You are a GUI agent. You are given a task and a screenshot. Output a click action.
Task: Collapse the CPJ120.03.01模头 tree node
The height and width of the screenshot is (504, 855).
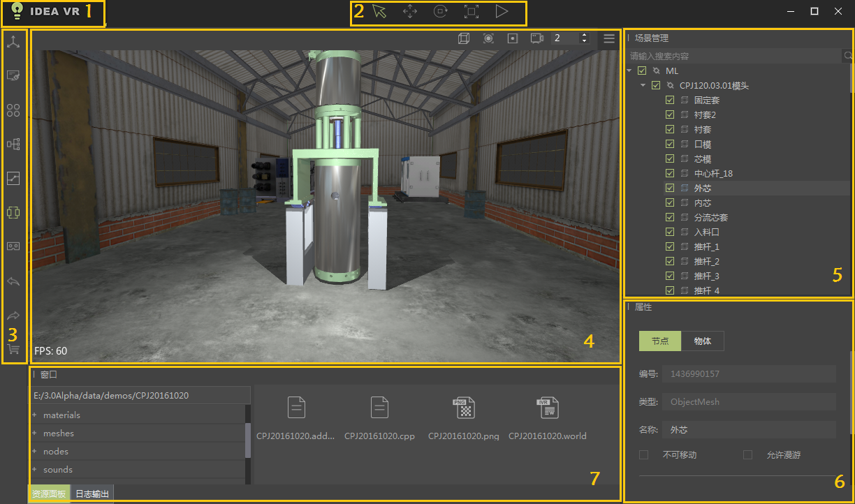point(643,85)
